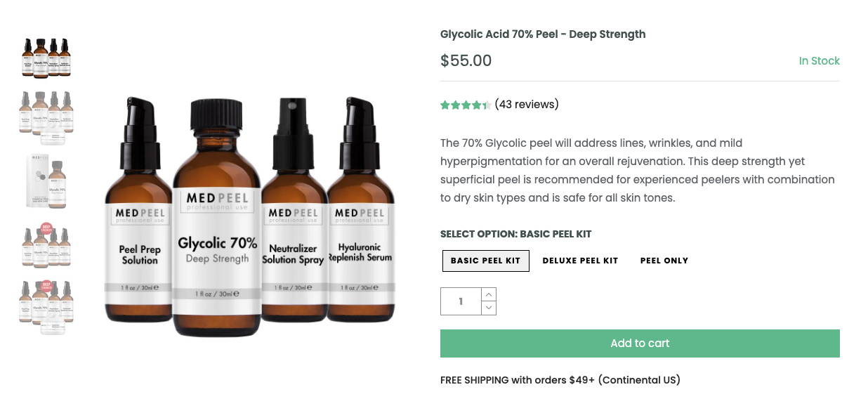
Task: Choose the PEEL ONLY option
Action: tap(664, 260)
